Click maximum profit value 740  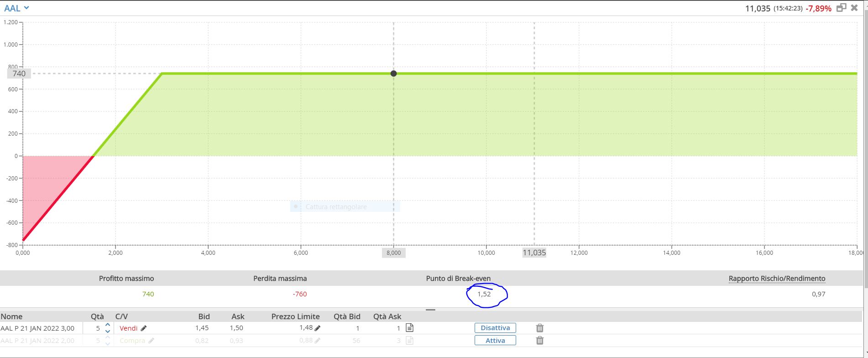pos(148,294)
